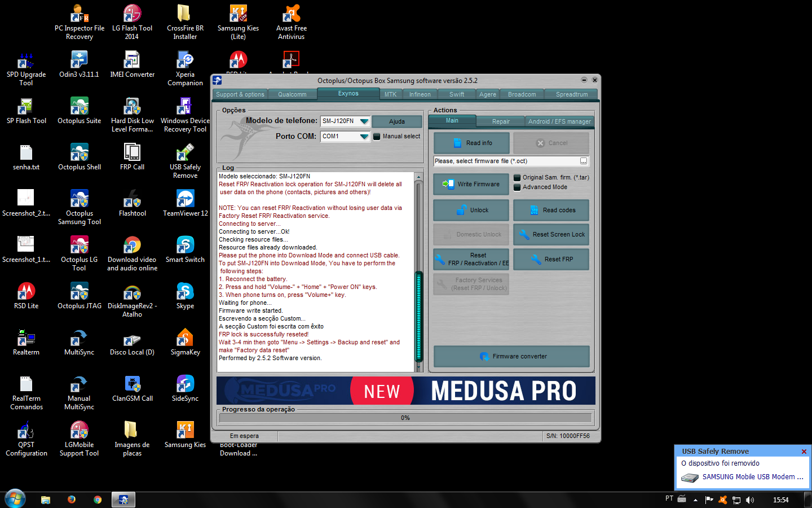812x508 pixels.
Task: Open senha.txt file on desktop
Action: click(26, 157)
